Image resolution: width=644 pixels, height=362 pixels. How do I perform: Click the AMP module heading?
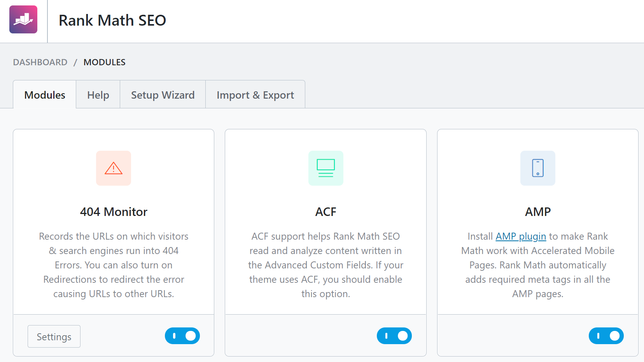(x=537, y=212)
